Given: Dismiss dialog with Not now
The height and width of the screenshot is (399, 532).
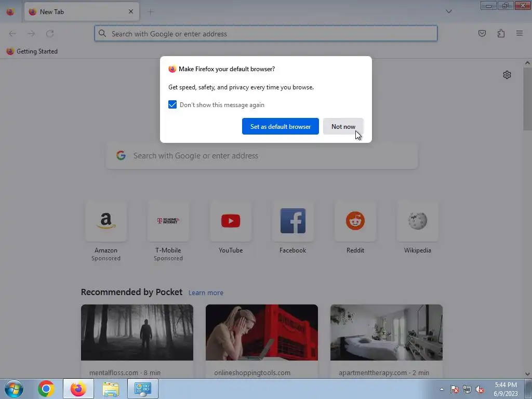Looking at the screenshot, I should click(x=343, y=126).
